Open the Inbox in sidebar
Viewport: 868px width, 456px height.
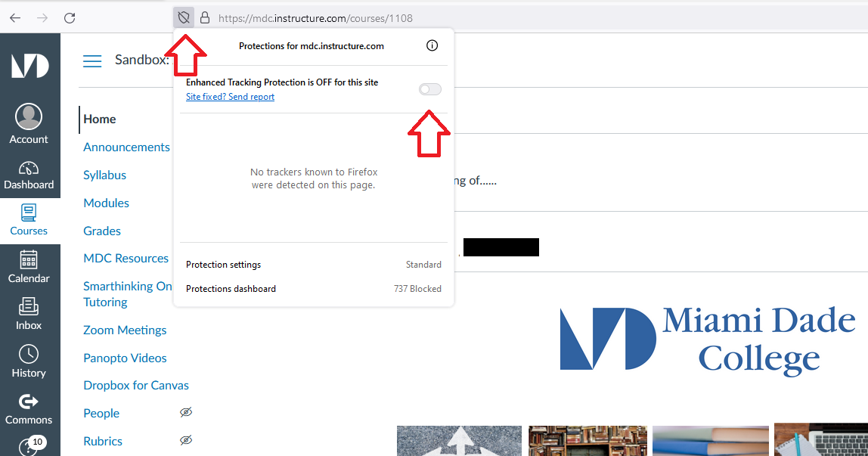pyautogui.click(x=29, y=314)
